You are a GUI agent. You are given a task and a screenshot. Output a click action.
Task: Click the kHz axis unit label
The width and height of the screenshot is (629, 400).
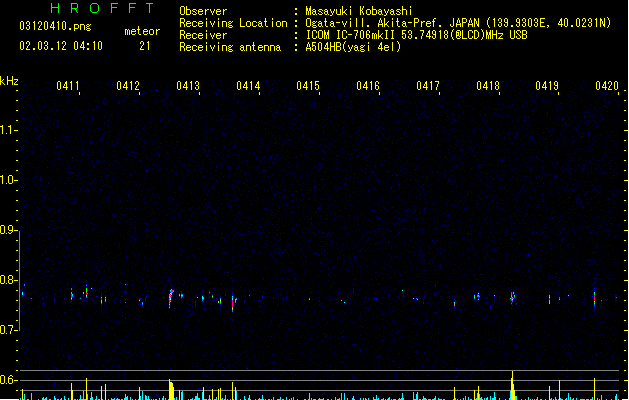click(x=9, y=81)
